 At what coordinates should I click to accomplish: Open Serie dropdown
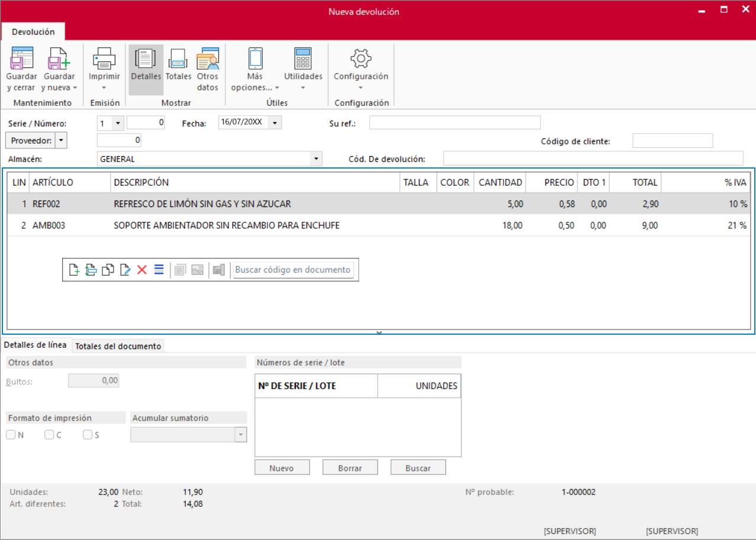point(118,123)
